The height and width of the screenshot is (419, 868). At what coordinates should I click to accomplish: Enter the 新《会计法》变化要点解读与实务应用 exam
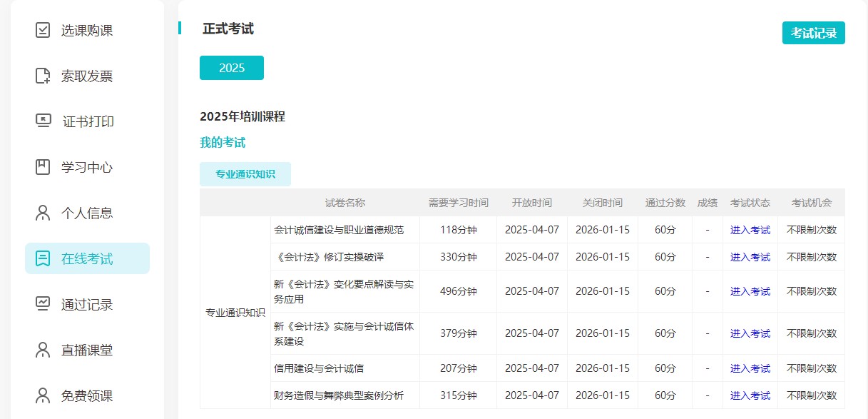(750, 291)
